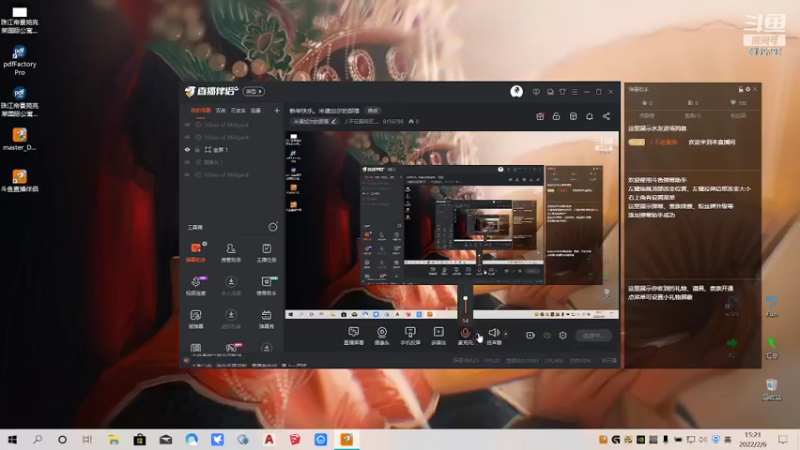Image resolution: width=800 pixels, height=450 pixels.
Task: Switch to the 我的场景 scene tab
Action: pyautogui.click(x=201, y=110)
